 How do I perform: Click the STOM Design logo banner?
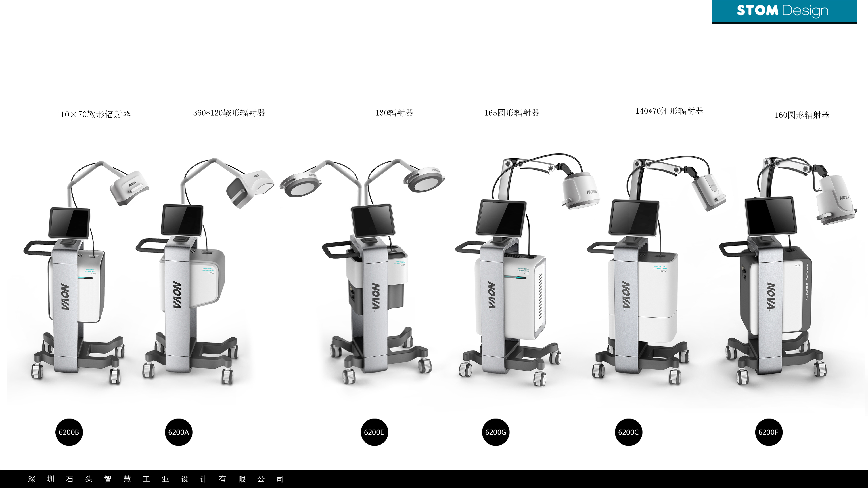pyautogui.click(x=784, y=12)
